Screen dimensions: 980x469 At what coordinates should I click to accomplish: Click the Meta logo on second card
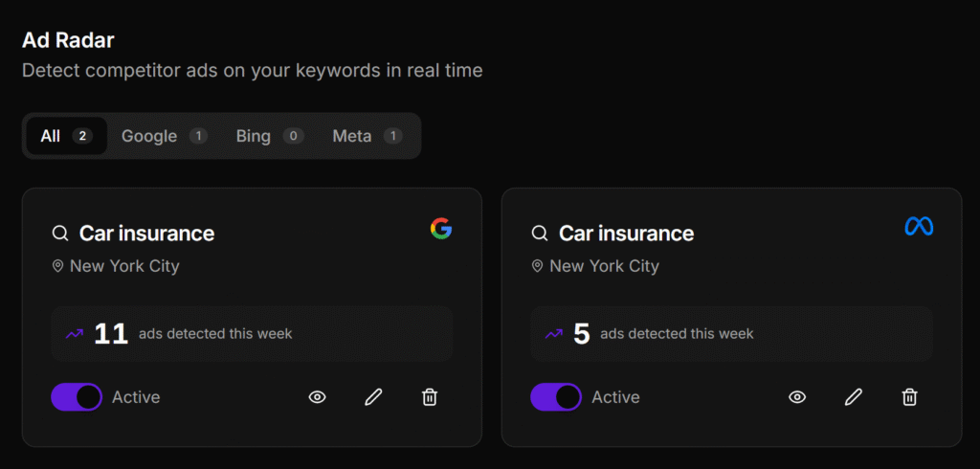tap(919, 227)
